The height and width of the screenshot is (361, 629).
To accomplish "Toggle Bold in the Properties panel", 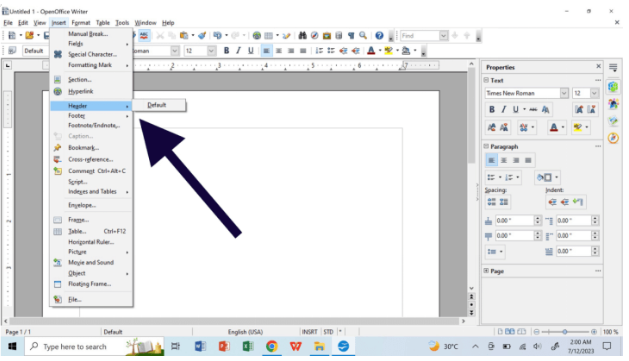I will pyautogui.click(x=492, y=110).
